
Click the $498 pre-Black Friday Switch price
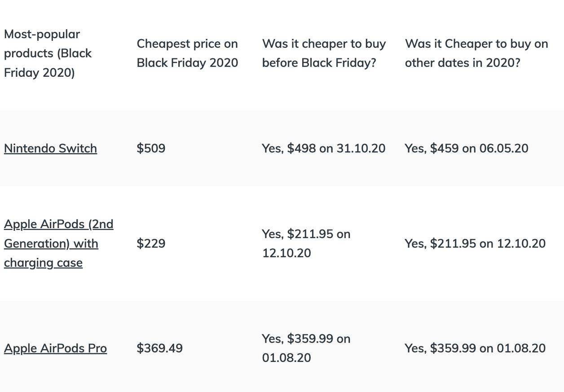point(301,149)
